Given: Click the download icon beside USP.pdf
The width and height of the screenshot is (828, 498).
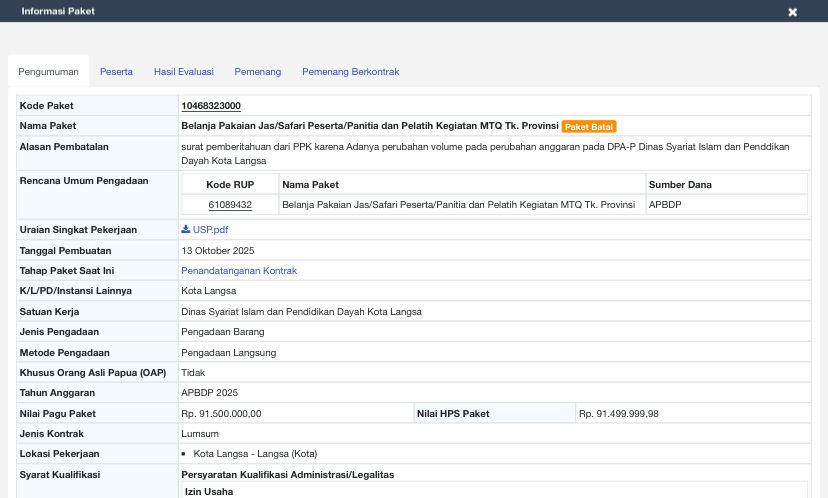Looking at the screenshot, I should pos(186,230).
